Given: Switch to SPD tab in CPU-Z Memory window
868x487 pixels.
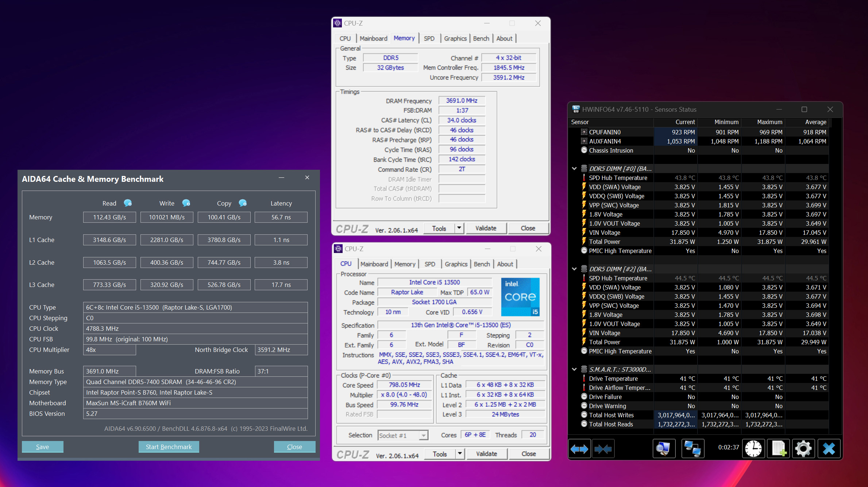Looking at the screenshot, I should click(429, 39).
